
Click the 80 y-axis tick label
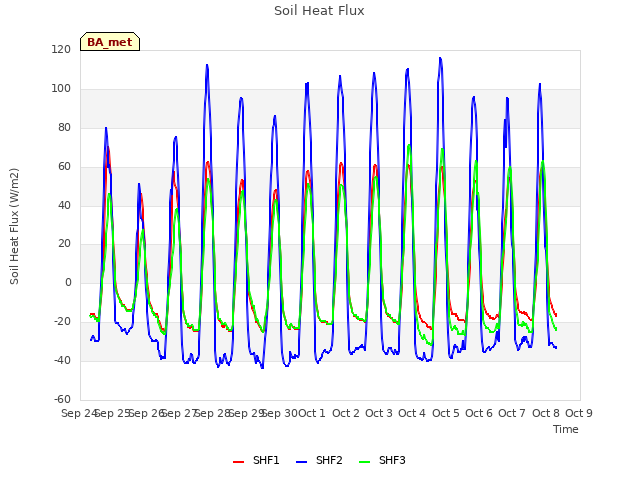64,127
